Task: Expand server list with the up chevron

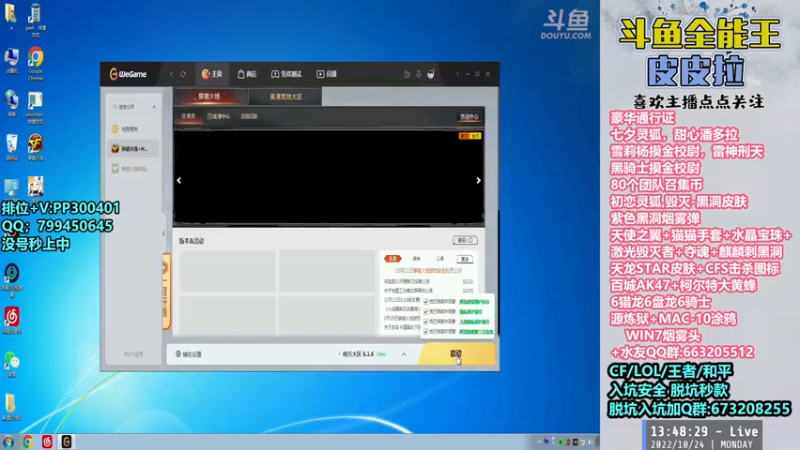Action: pyautogui.click(x=404, y=354)
